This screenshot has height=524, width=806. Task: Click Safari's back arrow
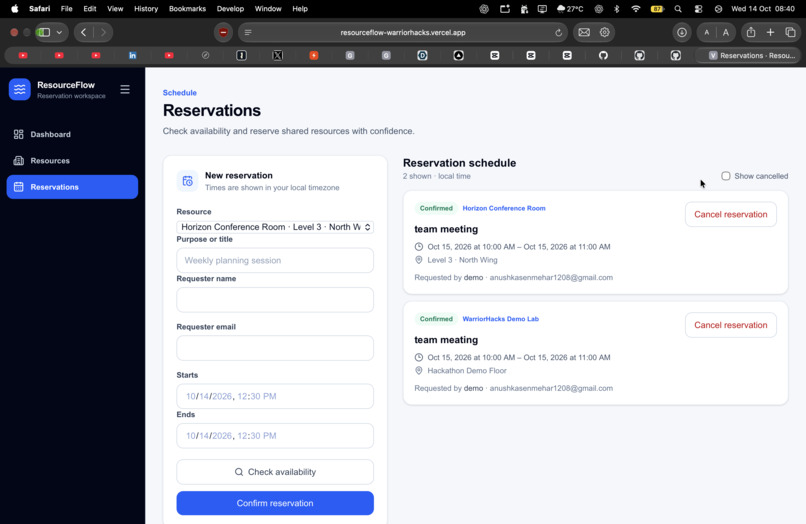tap(83, 32)
